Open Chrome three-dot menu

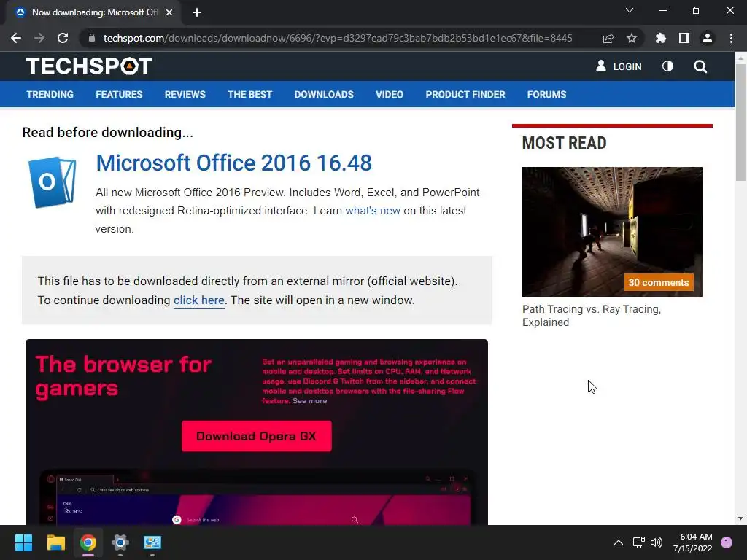[x=731, y=38]
